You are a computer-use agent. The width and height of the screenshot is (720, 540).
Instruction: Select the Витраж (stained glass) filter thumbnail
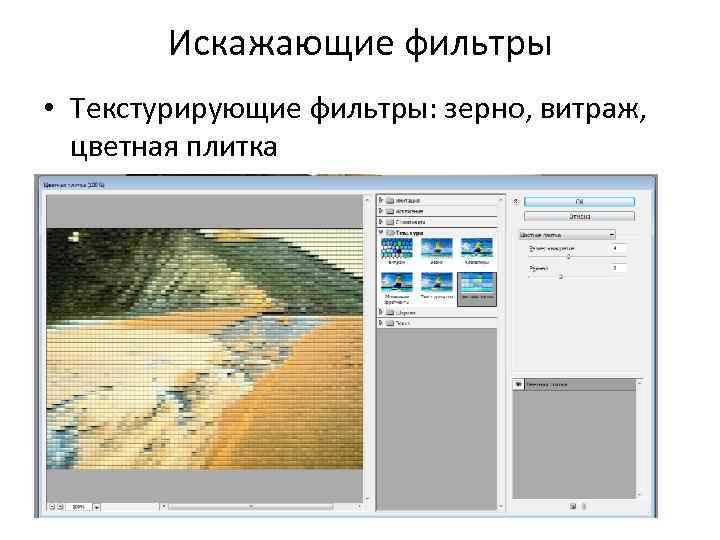click(397, 248)
